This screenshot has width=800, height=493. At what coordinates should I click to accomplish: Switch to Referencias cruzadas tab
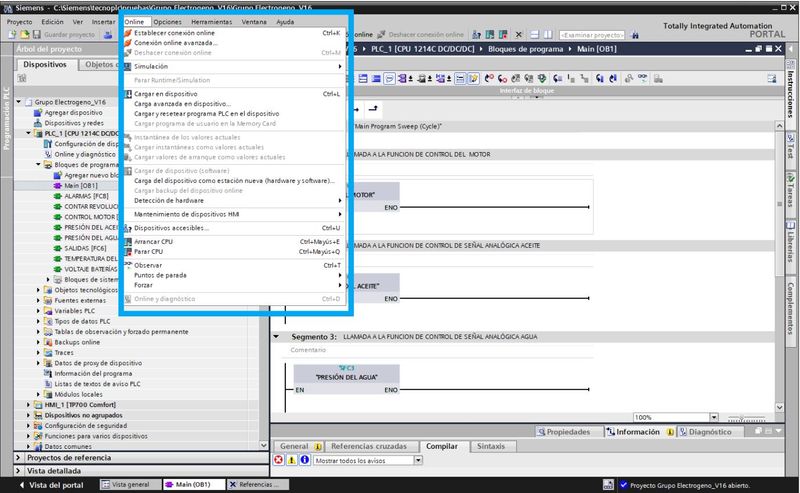[x=369, y=446]
